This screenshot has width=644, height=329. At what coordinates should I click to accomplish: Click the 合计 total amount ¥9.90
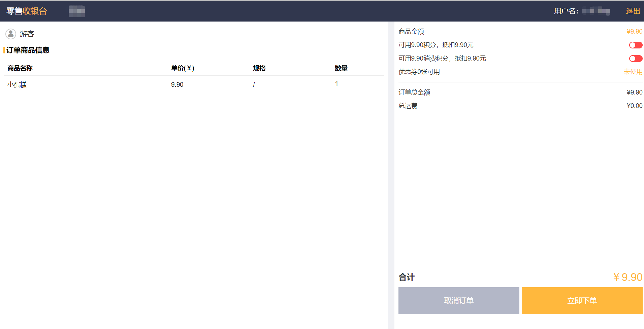click(627, 277)
